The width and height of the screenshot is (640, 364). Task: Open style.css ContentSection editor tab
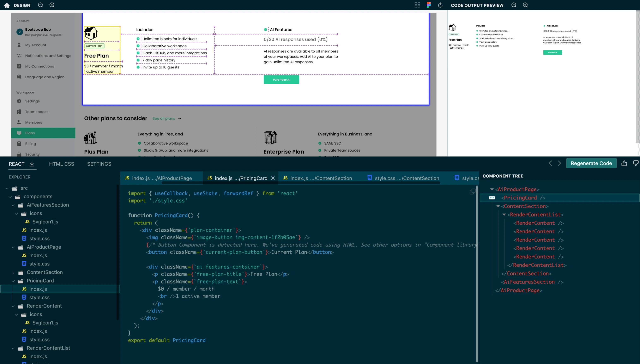pos(403,178)
